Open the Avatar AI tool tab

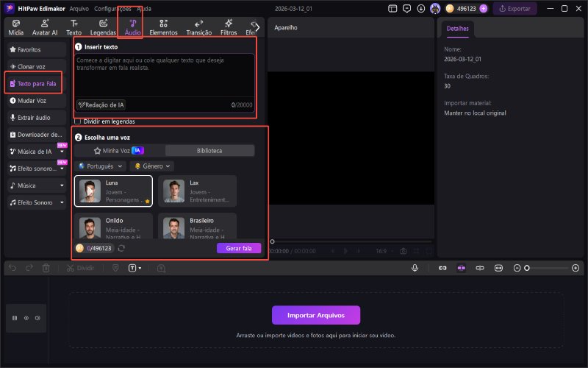point(46,27)
